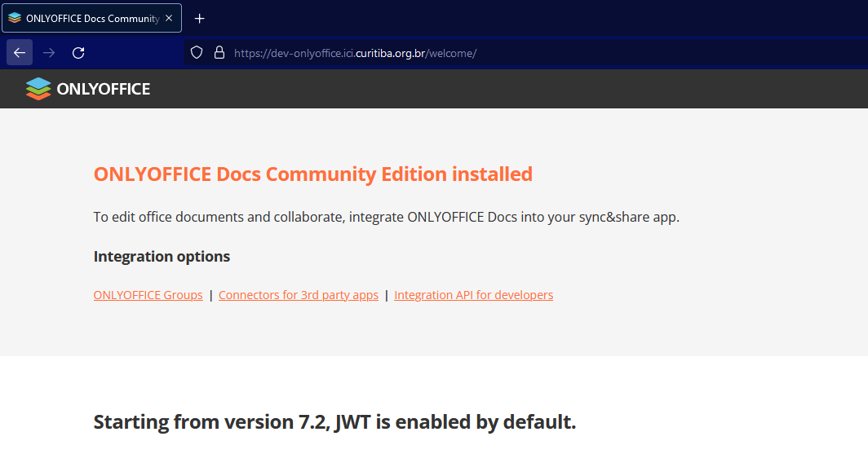Open the ONLYOFFICE Groups link
The height and width of the screenshot is (454, 868).
coord(148,295)
